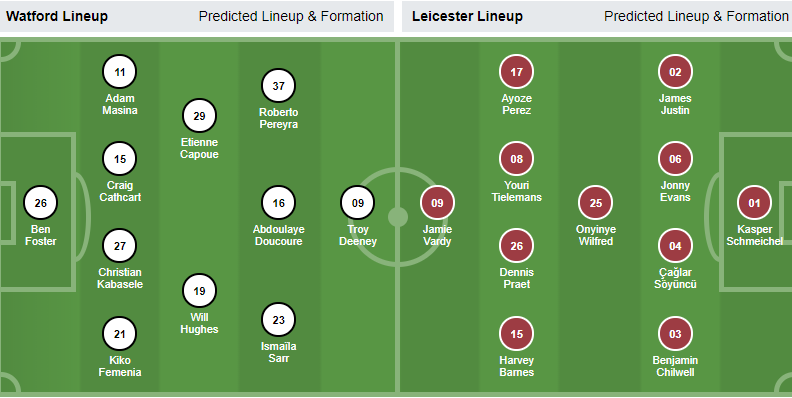792x398 pixels.
Task: Select Jamie Vardy's red 09 badge
Action: pyautogui.click(x=437, y=203)
